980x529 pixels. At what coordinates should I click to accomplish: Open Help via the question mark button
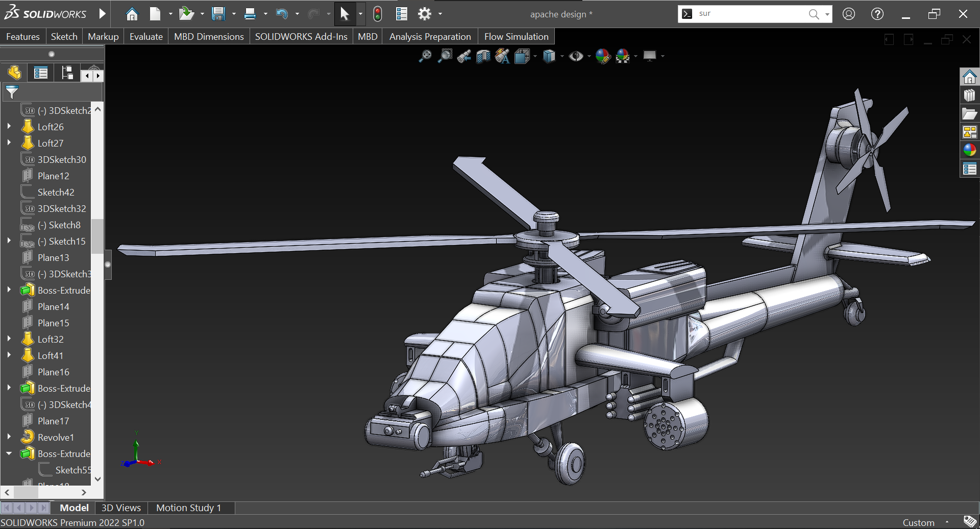(x=877, y=14)
